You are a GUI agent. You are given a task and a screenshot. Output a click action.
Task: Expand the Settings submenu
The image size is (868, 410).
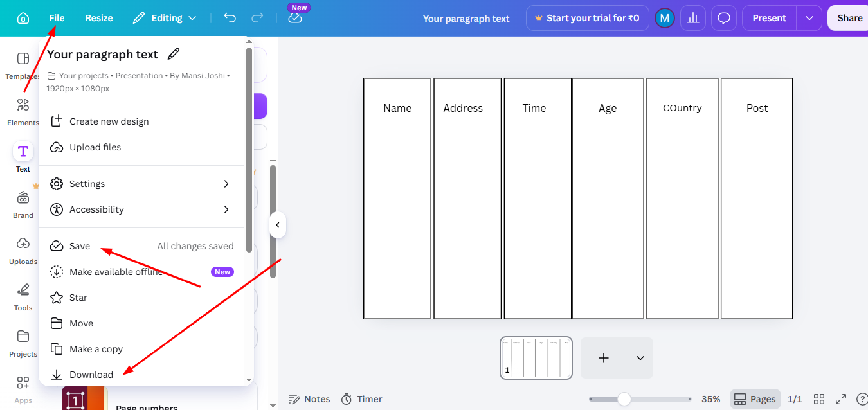(x=141, y=184)
